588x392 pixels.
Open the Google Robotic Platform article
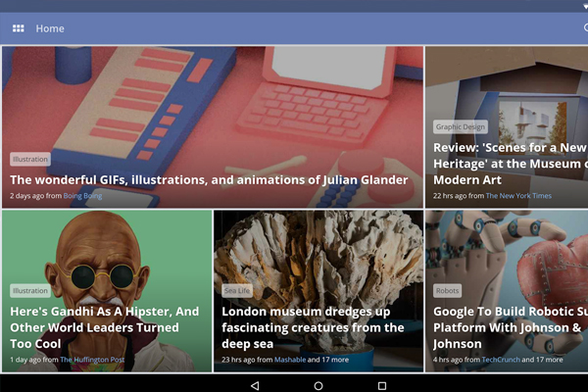click(x=511, y=327)
